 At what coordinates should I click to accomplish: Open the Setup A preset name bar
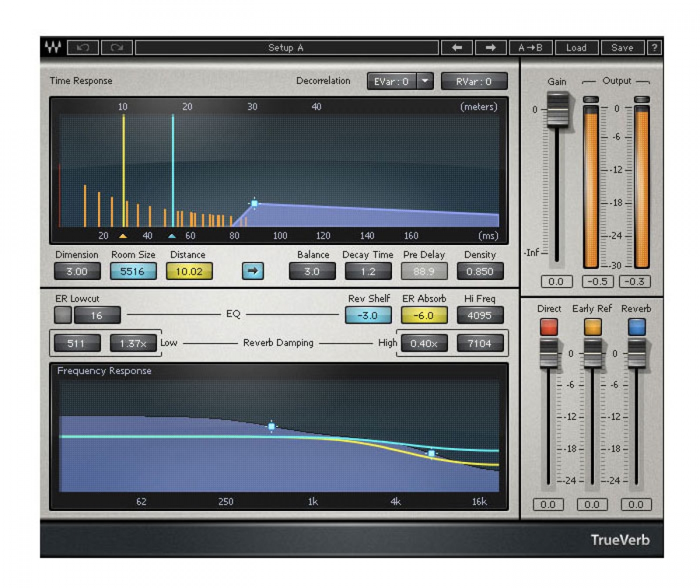pyautogui.click(x=286, y=48)
